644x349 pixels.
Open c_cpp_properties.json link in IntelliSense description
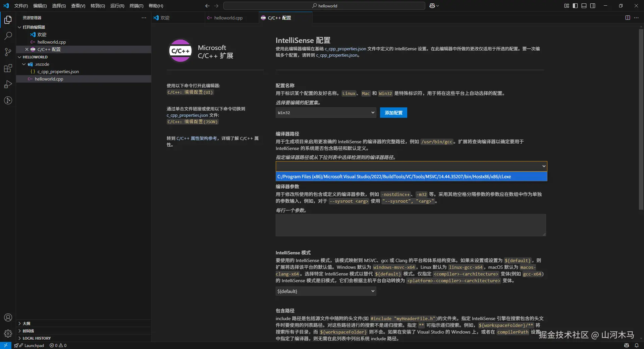coord(345,49)
